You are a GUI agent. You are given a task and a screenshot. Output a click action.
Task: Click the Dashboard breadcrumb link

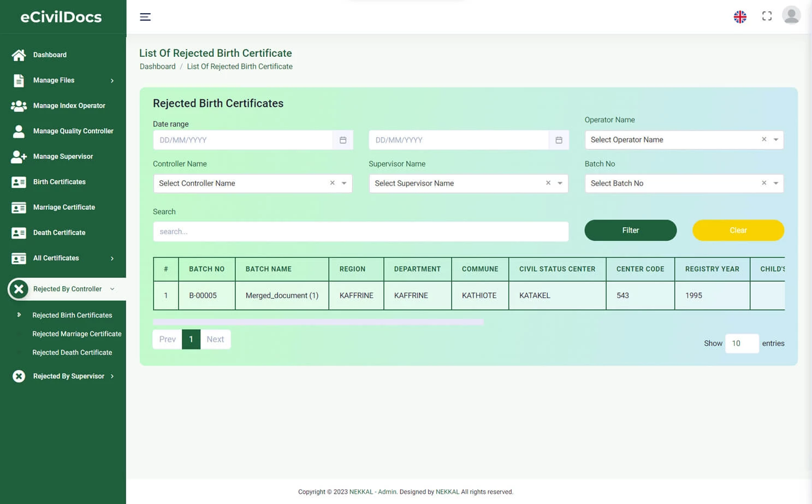point(157,66)
